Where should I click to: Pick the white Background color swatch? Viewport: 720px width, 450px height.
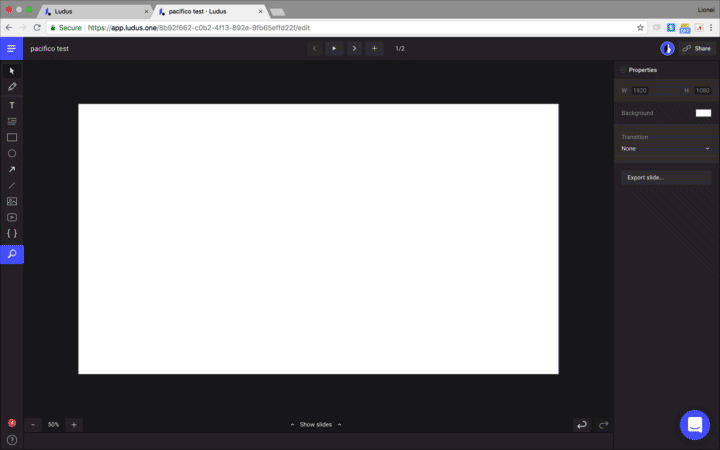pyautogui.click(x=703, y=113)
